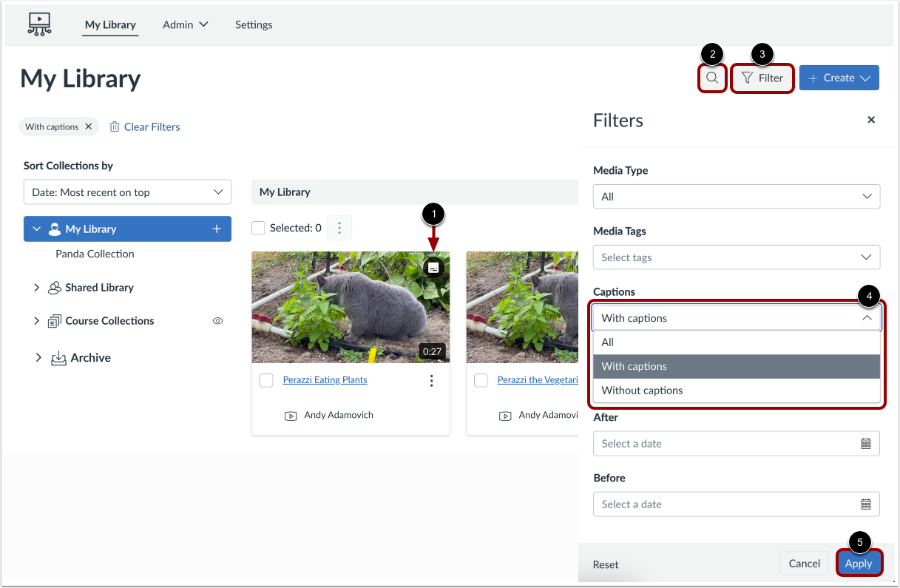
Task: Close the Filters panel
Action: (x=871, y=120)
